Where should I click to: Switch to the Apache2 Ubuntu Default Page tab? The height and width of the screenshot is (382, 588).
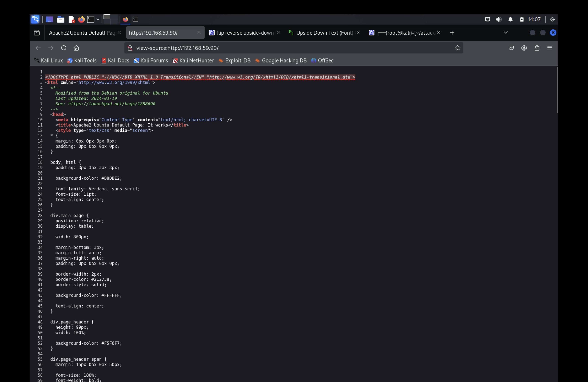coord(81,33)
